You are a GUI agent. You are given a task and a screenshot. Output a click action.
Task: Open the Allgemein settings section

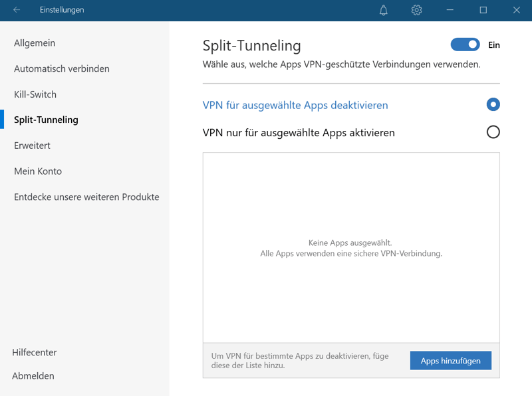pos(35,43)
